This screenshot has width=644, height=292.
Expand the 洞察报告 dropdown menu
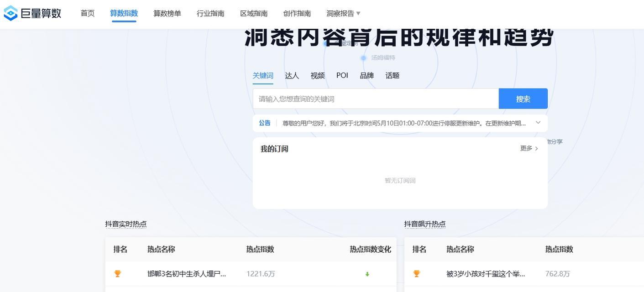[x=343, y=13]
